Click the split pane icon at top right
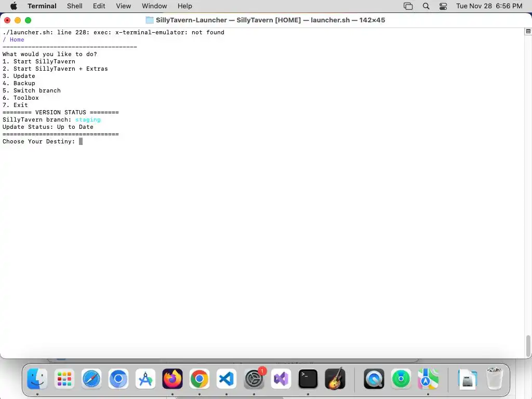The image size is (532, 399). [x=528, y=31]
